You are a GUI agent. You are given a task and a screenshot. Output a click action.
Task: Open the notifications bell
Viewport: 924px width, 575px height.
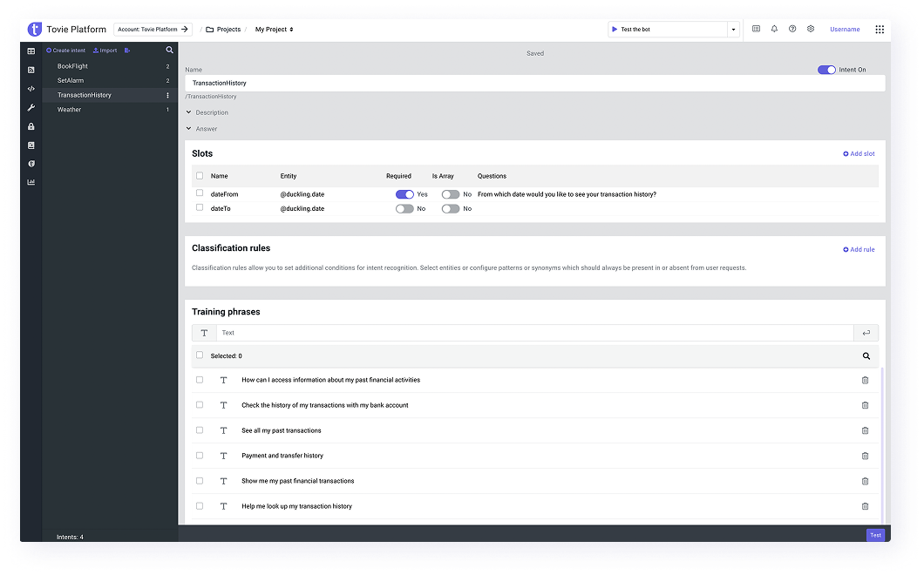[x=774, y=29]
